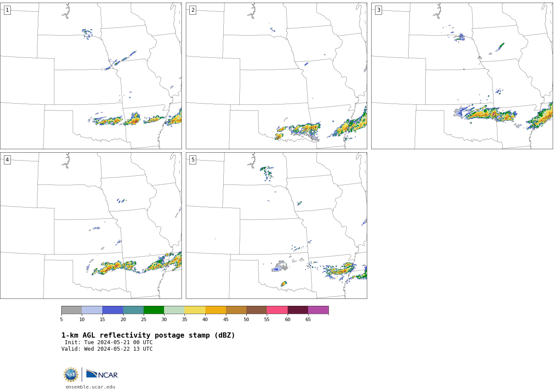Click the colorbar tick label 65

308,319
